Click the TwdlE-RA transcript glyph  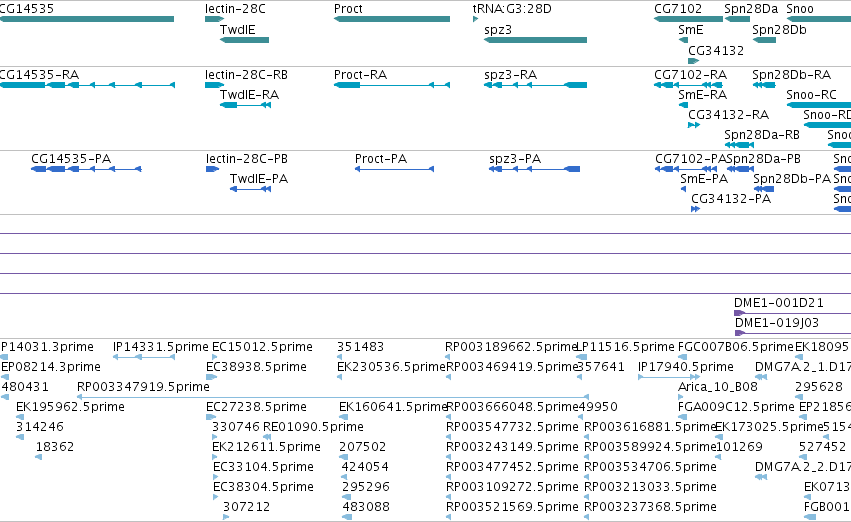pyautogui.click(x=245, y=105)
